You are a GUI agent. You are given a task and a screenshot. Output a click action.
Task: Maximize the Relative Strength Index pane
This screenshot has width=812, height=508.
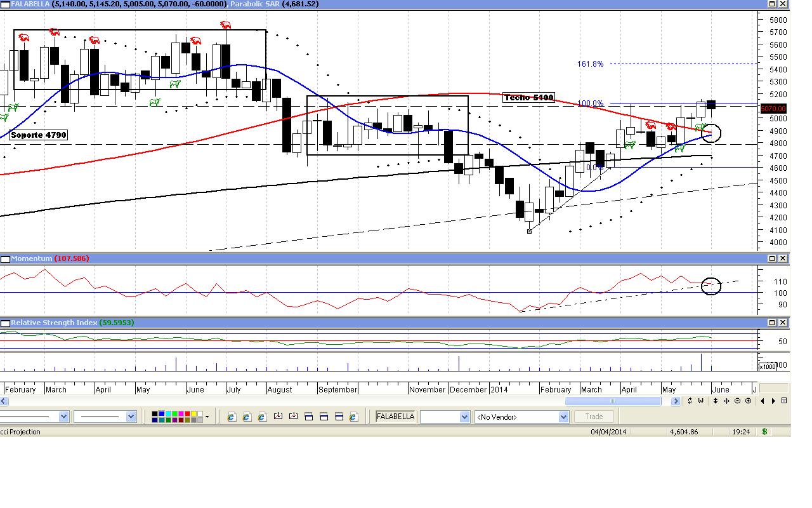[773, 323]
